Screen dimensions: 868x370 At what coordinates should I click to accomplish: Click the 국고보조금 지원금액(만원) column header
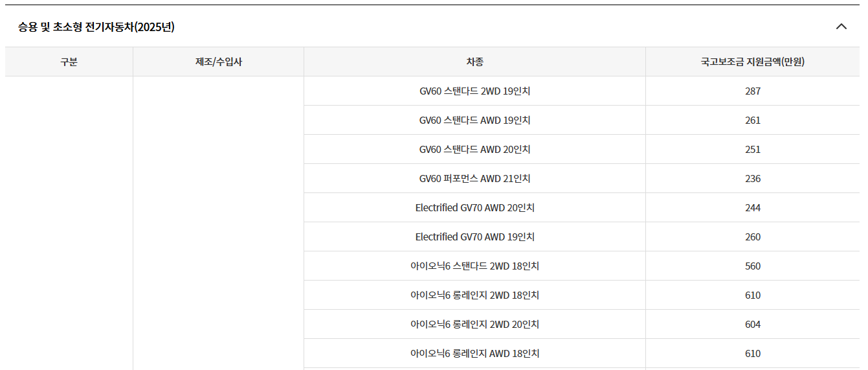[753, 62]
